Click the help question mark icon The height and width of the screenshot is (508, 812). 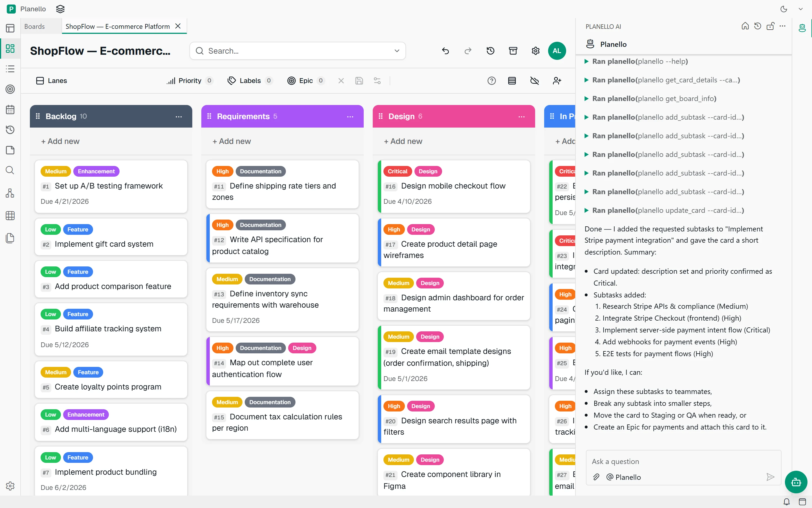[491, 81]
